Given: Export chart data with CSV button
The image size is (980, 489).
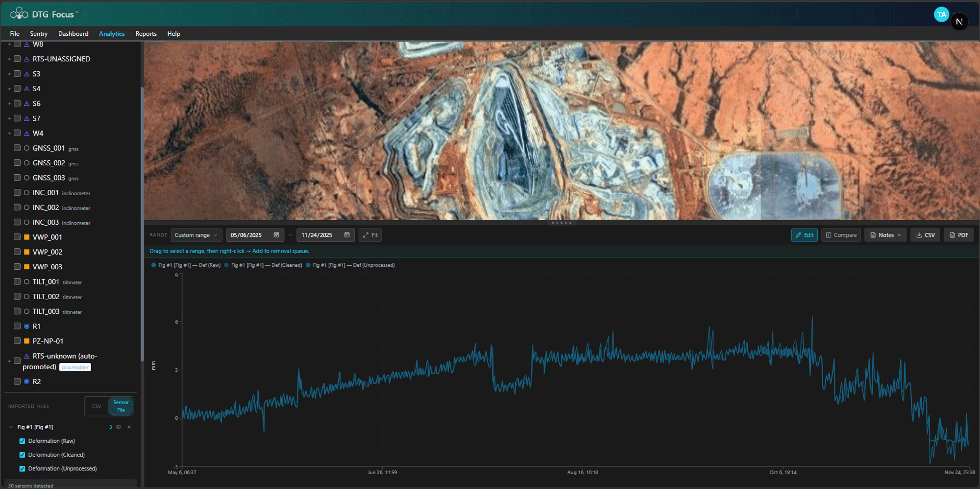Looking at the screenshot, I should (x=925, y=235).
